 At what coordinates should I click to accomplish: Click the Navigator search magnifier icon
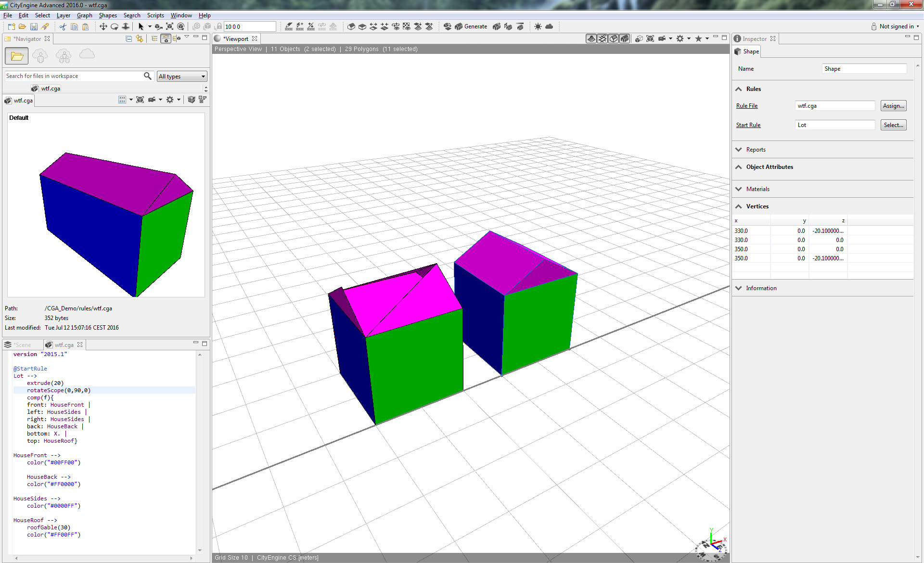(148, 76)
